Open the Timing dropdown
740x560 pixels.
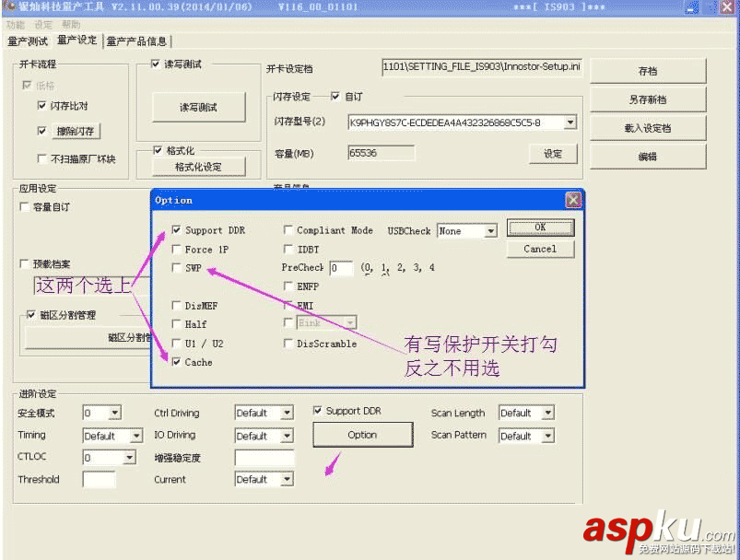135,436
